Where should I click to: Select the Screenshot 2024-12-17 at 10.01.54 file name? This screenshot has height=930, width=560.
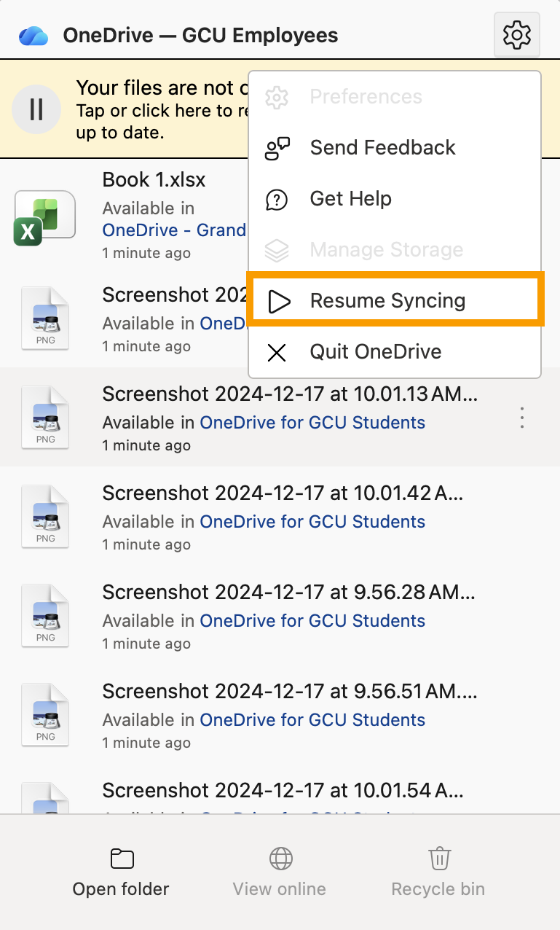pos(283,790)
